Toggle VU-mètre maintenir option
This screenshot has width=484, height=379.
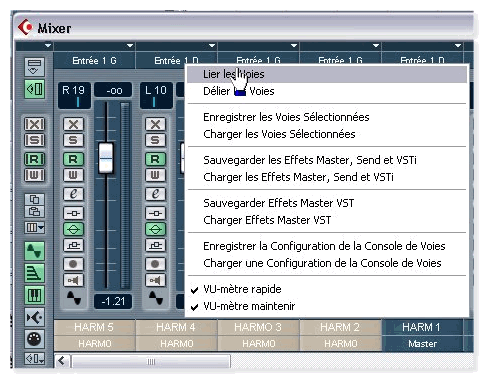point(249,306)
